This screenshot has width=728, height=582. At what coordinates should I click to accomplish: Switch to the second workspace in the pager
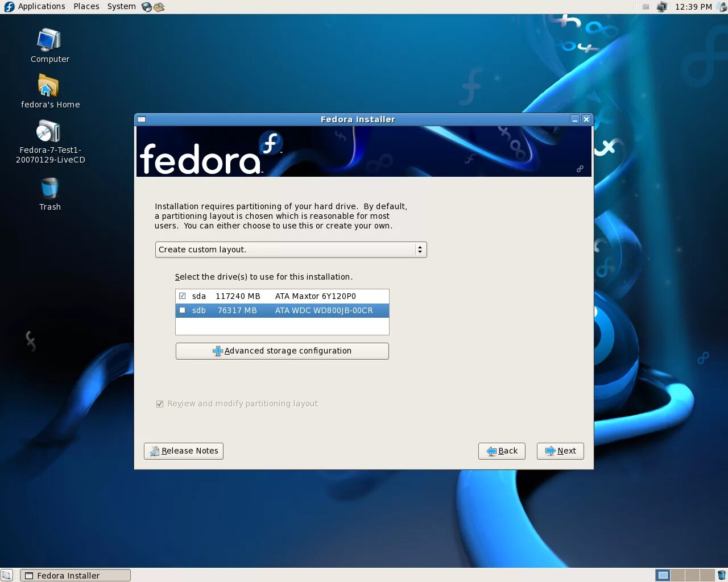pyautogui.click(x=677, y=575)
